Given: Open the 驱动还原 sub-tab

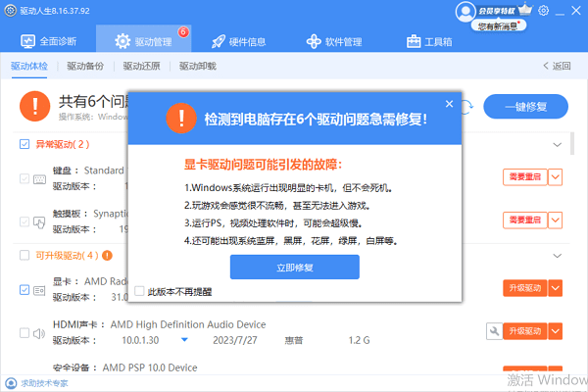Looking at the screenshot, I should (141, 66).
